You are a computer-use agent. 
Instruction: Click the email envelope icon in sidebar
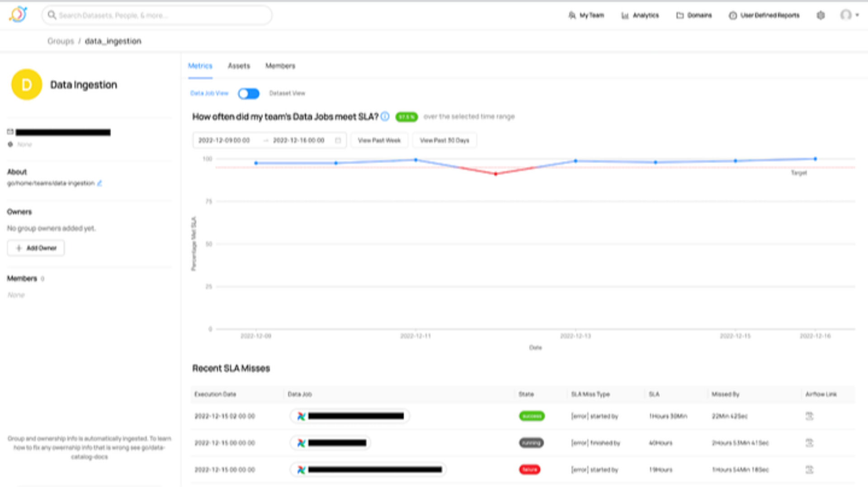[x=10, y=132]
